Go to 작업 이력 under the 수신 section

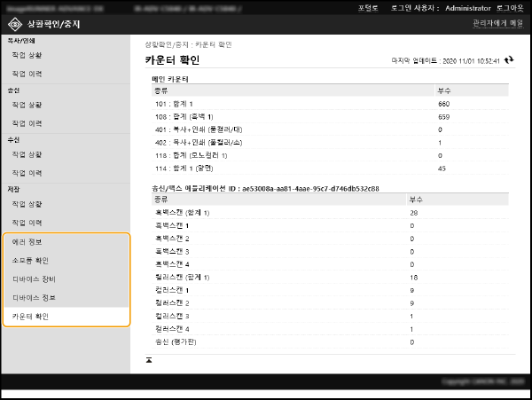coord(27,173)
